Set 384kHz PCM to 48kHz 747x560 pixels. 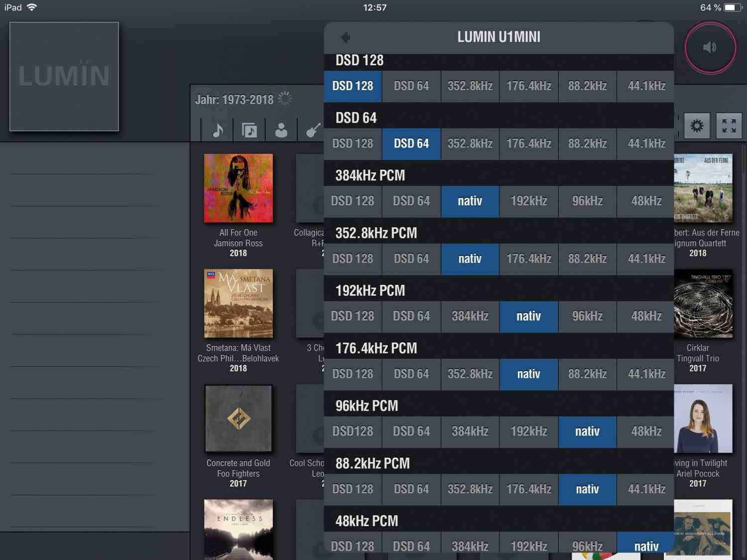tap(646, 201)
